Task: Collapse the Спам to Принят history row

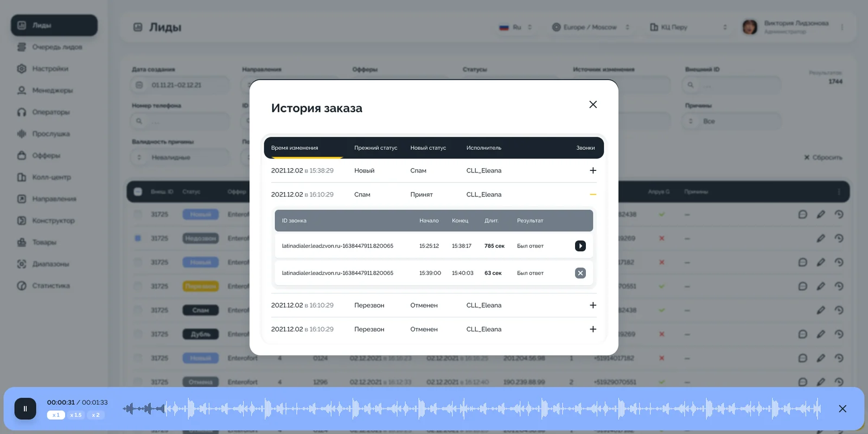Action: (593, 194)
